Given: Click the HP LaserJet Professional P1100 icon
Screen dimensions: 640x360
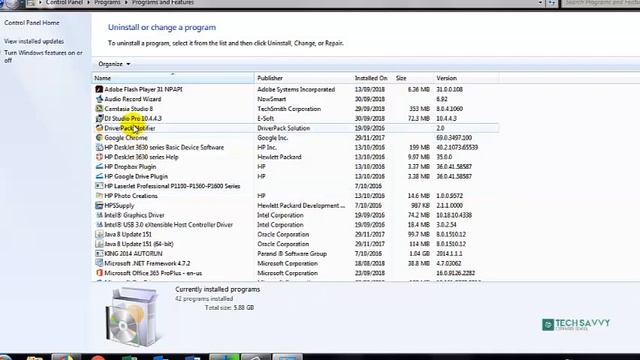Looking at the screenshot, I should 99,186.
